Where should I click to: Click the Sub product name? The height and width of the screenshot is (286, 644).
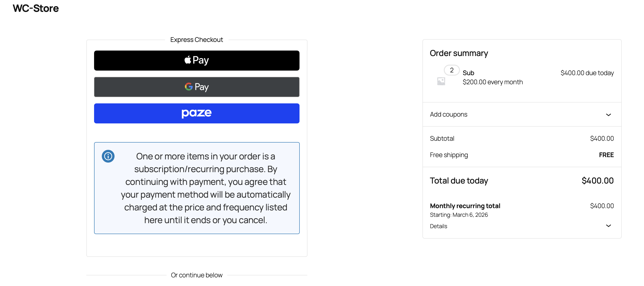pos(468,73)
